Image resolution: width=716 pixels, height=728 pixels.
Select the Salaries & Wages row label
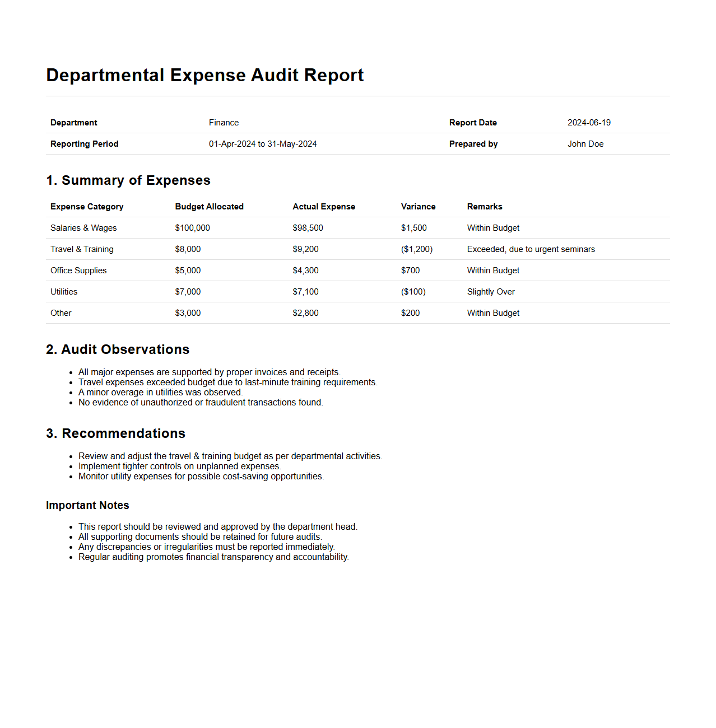83,228
